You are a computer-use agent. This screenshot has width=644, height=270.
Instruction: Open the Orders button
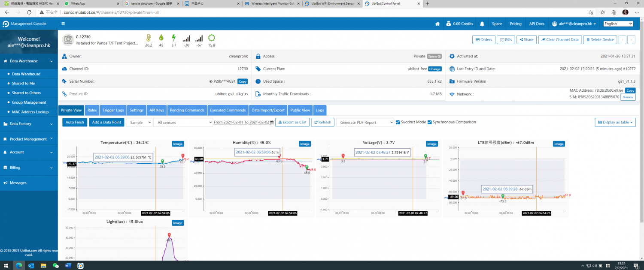[x=484, y=39]
